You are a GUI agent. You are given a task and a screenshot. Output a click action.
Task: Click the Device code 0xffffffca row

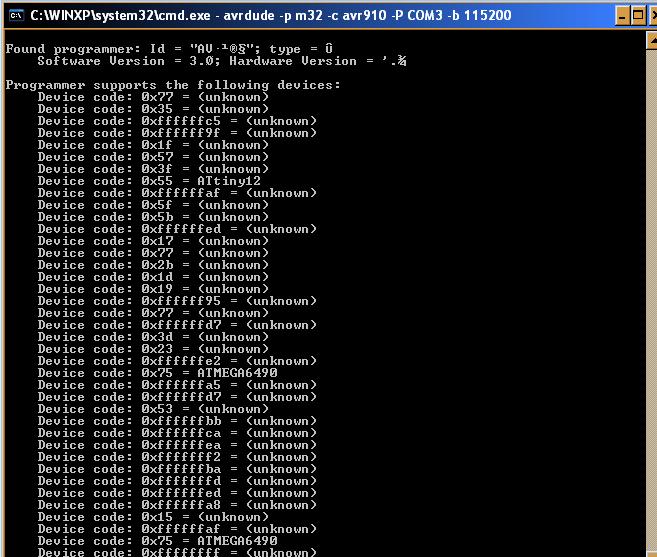[177, 433]
